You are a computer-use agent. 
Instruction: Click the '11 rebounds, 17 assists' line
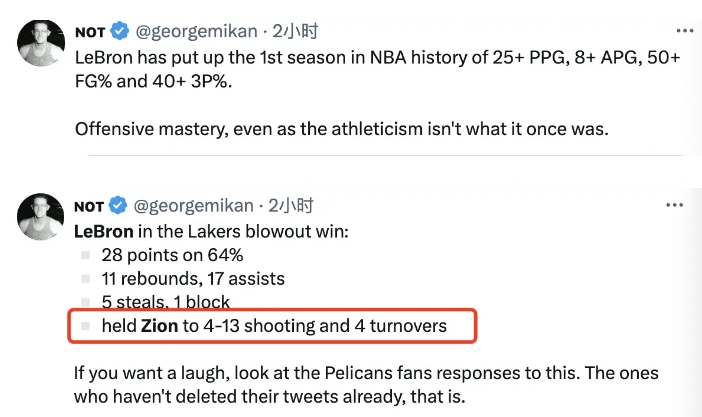(192, 279)
